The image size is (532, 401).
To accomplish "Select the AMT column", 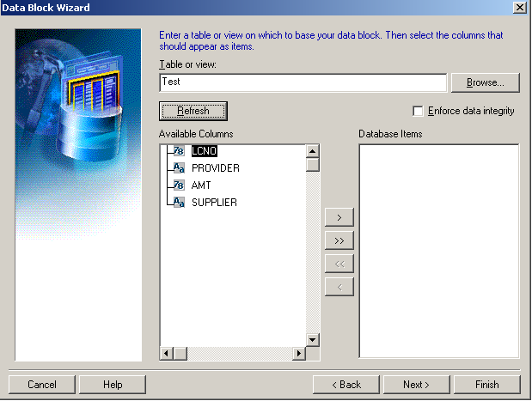I will tap(201, 185).
